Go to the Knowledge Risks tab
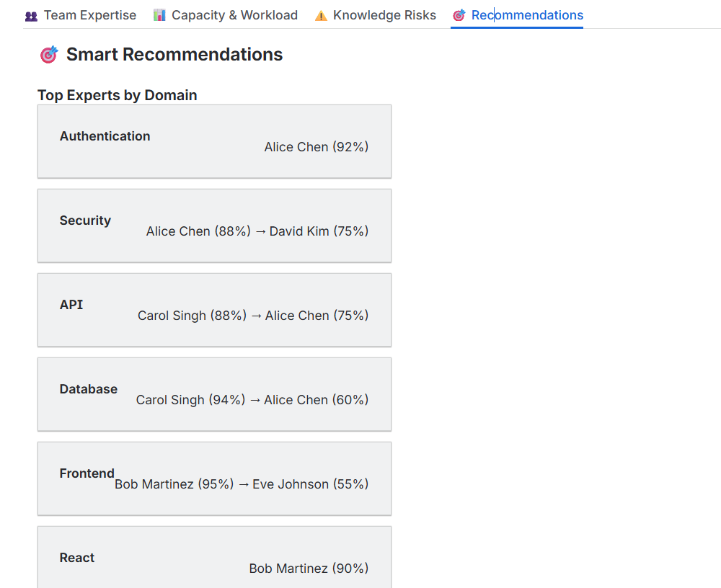Image resolution: width=721 pixels, height=588 pixels. click(x=384, y=15)
